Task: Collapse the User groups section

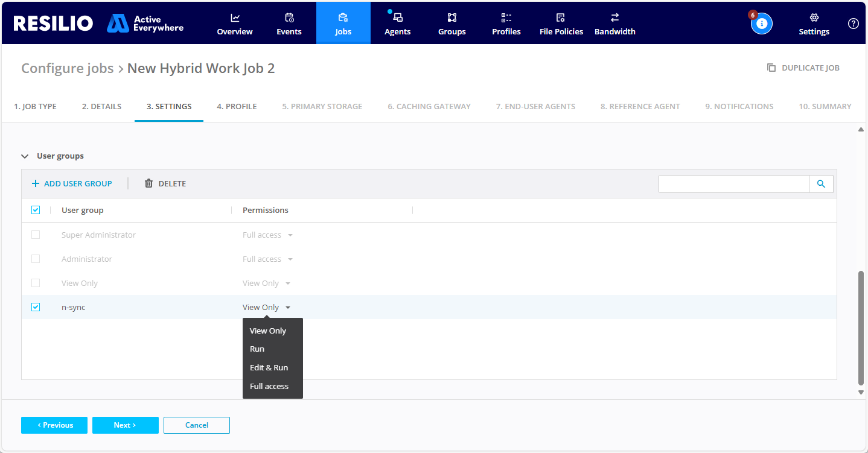Action: [25, 156]
